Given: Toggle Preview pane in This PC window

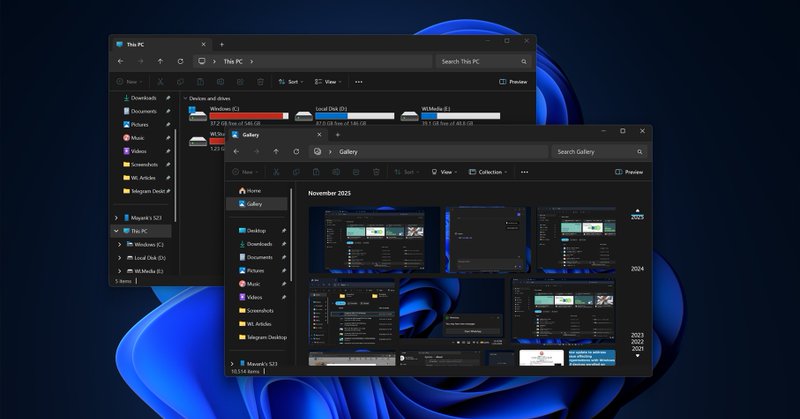Looking at the screenshot, I should point(513,82).
